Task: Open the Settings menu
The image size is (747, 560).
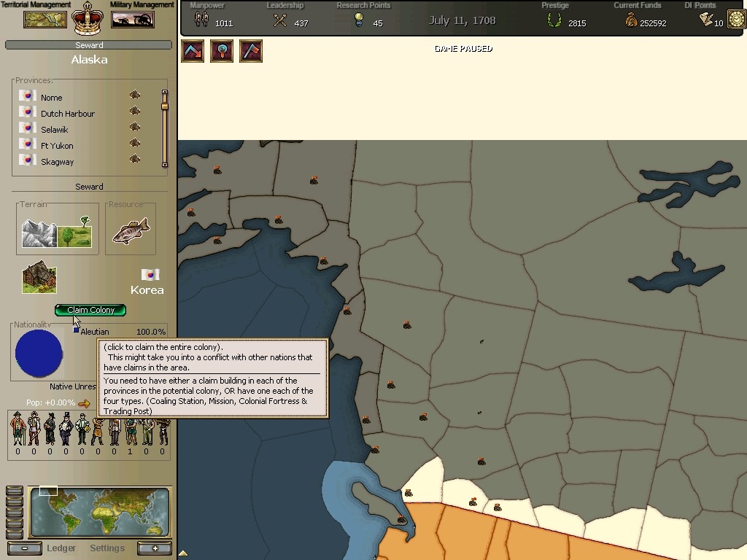Action: click(107, 548)
